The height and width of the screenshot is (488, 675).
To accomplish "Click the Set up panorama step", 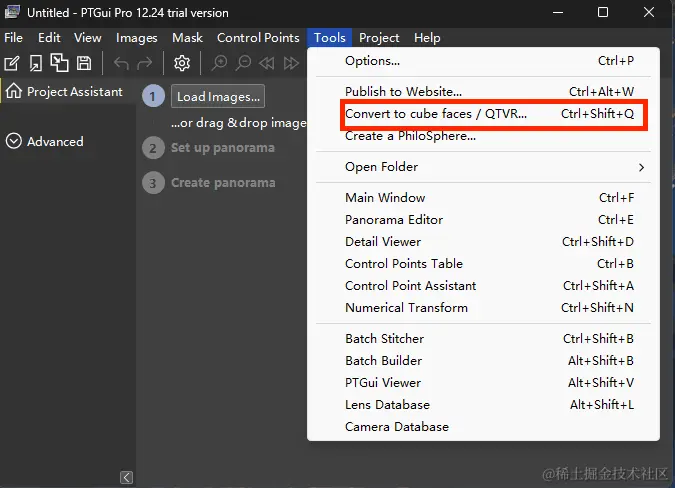I will click(223, 148).
